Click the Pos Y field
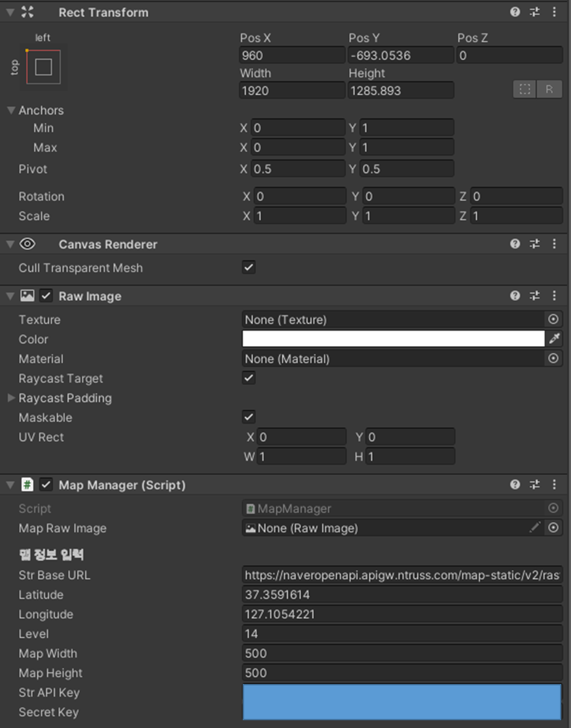The image size is (571, 728). tap(401, 55)
